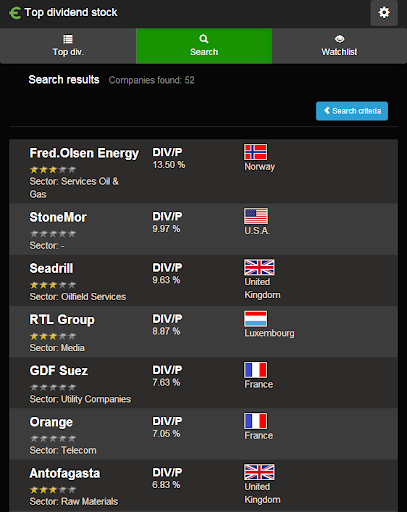Select the Search tab
Image resolution: width=407 pixels, height=512 pixels.
tap(204, 46)
